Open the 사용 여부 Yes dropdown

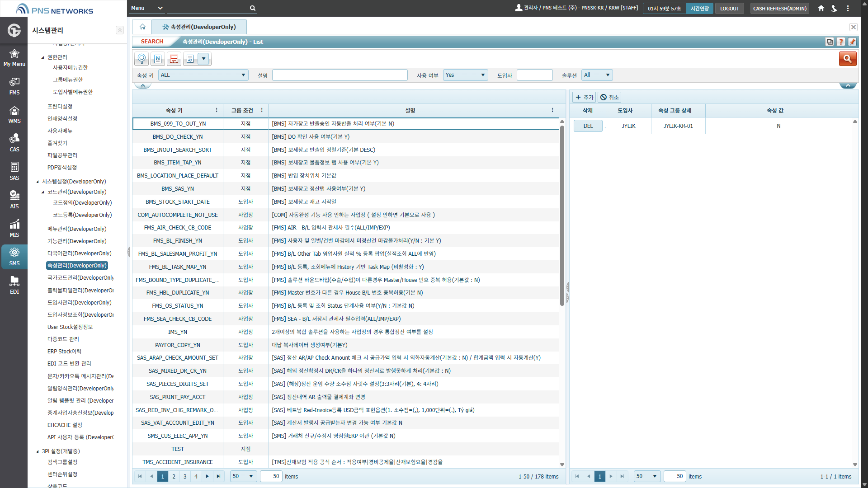465,75
